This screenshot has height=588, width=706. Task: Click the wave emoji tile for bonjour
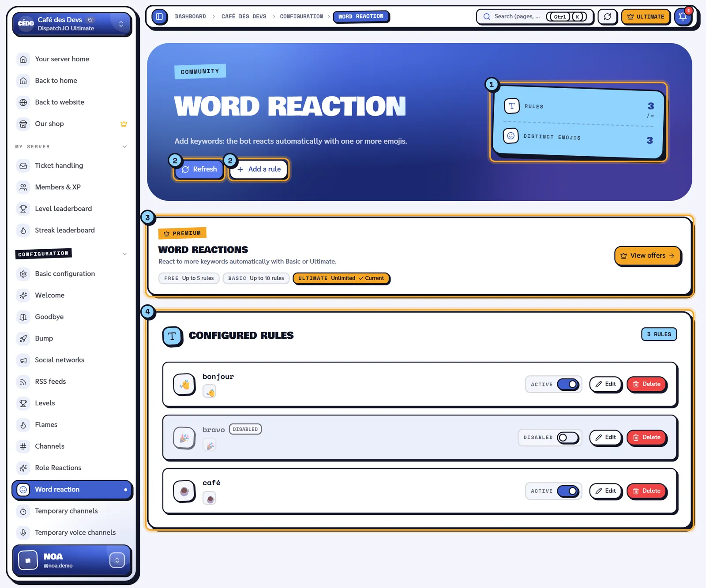(184, 385)
